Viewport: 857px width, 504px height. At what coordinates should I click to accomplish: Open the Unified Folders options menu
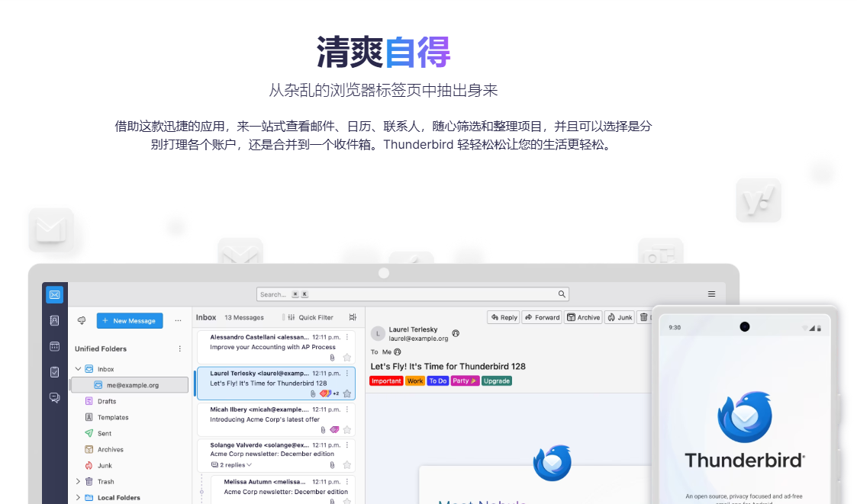pyautogui.click(x=180, y=348)
